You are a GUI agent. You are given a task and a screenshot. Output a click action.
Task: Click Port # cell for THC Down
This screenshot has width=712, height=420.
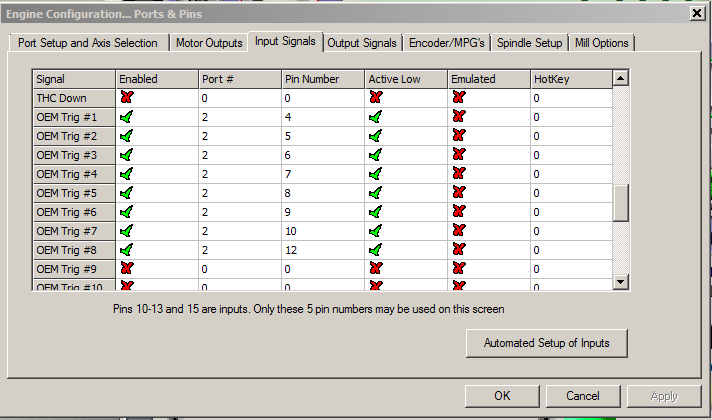point(240,98)
